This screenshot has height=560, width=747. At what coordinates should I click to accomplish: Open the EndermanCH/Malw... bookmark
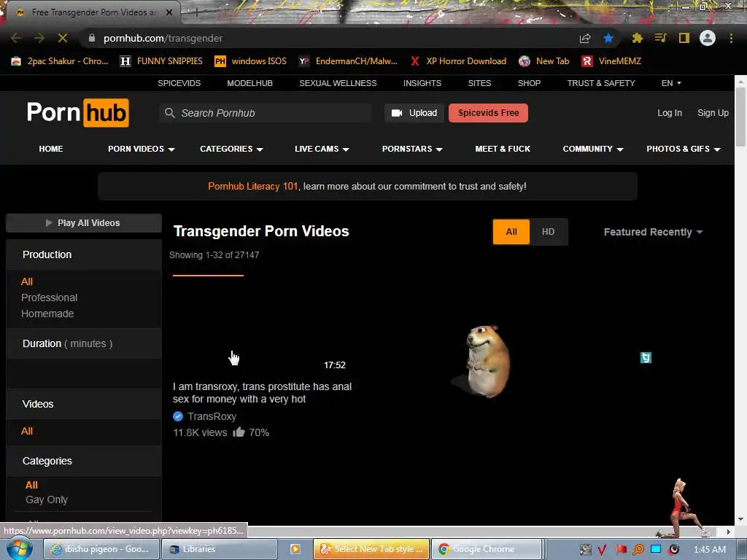point(348,61)
